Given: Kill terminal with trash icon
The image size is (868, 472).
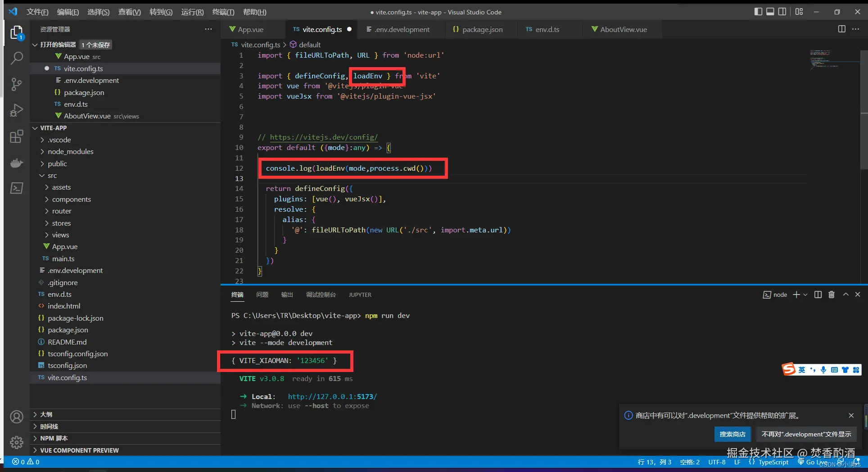Looking at the screenshot, I should tap(832, 295).
